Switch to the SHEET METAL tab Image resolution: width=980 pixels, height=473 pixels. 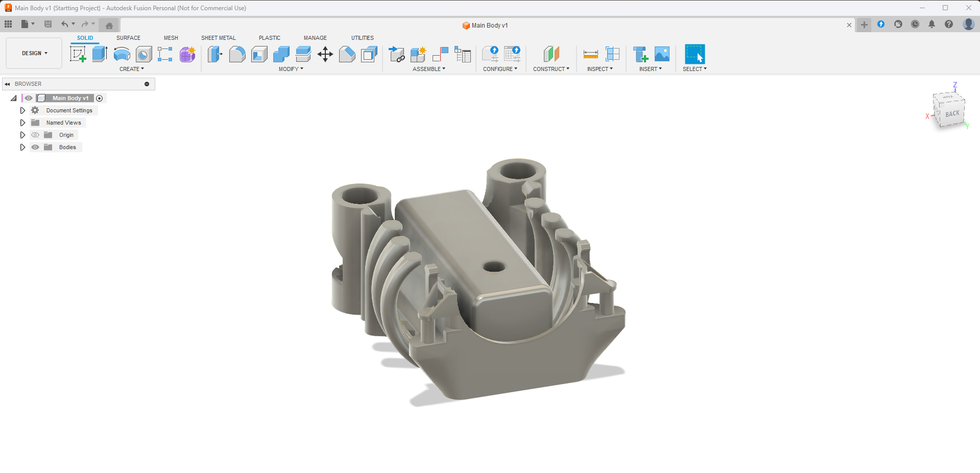coord(218,38)
